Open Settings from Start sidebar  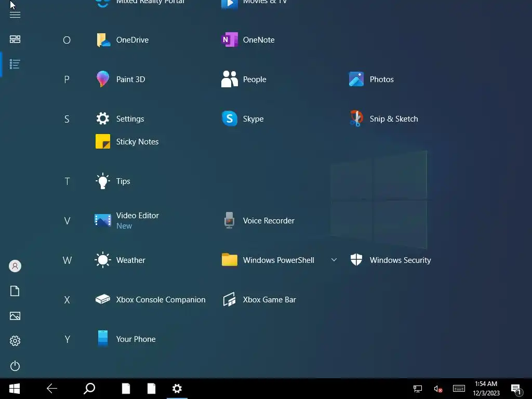15,341
